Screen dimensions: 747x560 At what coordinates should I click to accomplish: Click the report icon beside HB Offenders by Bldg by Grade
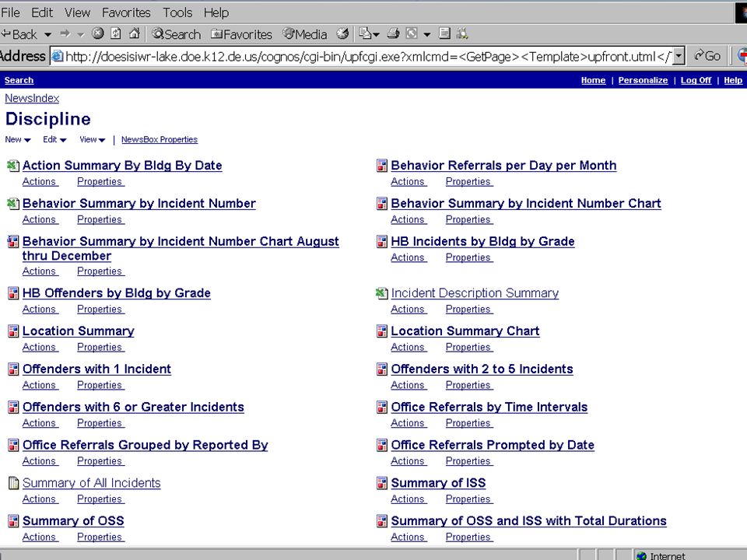pyautogui.click(x=13, y=293)
